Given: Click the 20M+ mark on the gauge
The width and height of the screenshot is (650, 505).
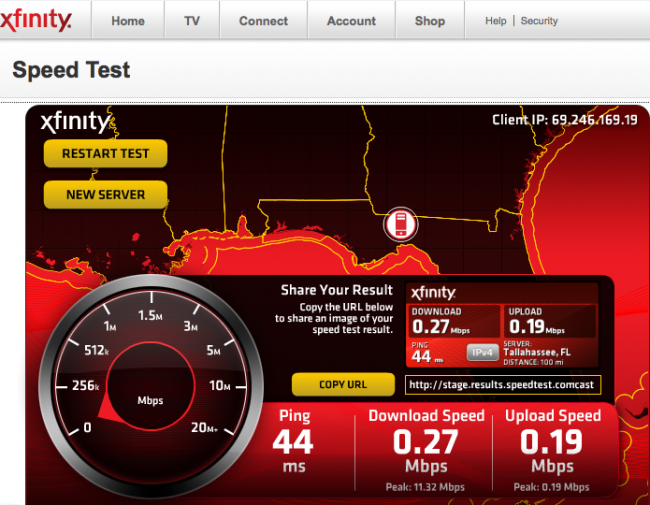Looking at the screenshot, I should (x=204, y=427).
